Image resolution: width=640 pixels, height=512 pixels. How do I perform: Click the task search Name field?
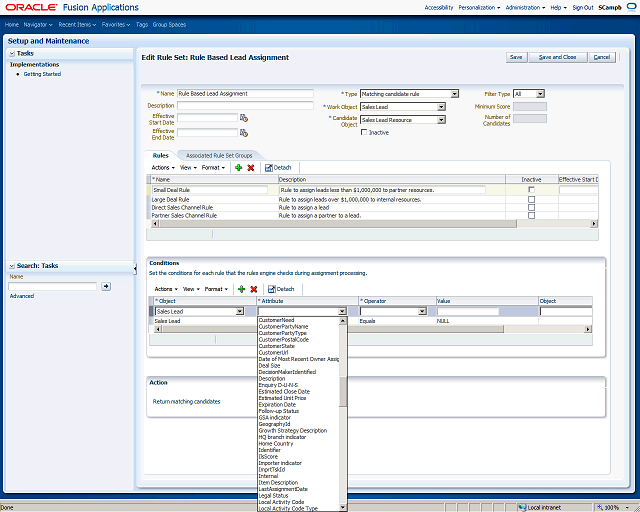point(53,286)
